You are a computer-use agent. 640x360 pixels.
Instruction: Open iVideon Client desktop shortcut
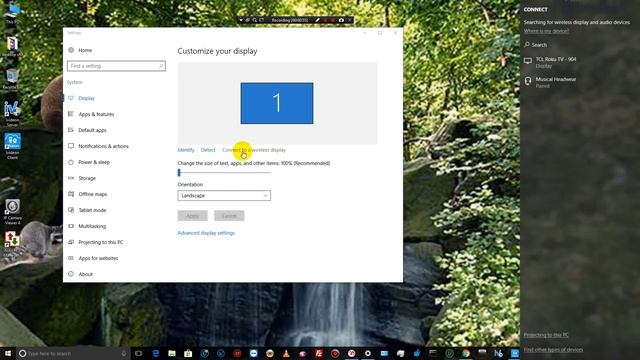12,146
